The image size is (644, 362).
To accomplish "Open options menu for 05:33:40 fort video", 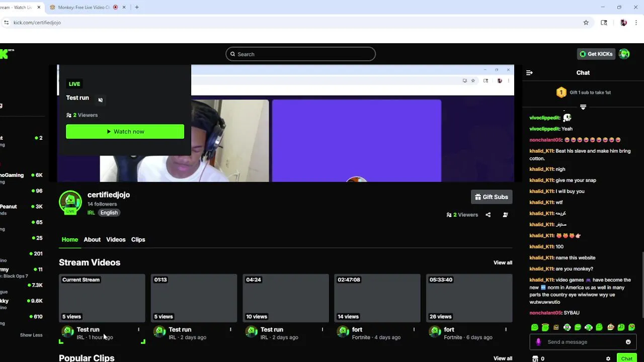I will (x=506, y=330).
